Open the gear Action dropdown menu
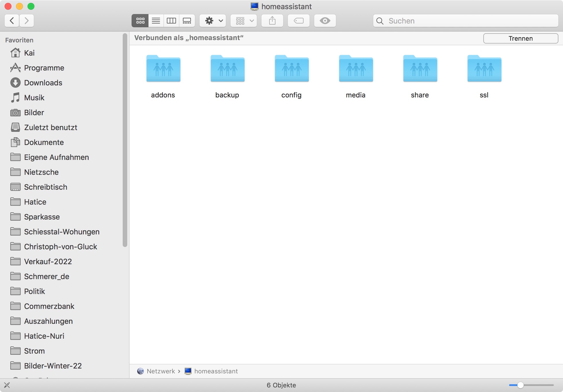The image size is (563, 392). tap(213, 21)
